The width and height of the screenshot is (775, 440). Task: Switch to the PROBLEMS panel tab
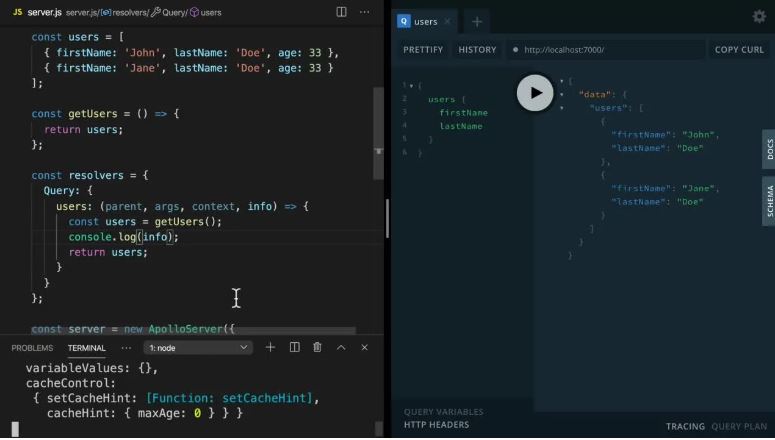(32, 348)
